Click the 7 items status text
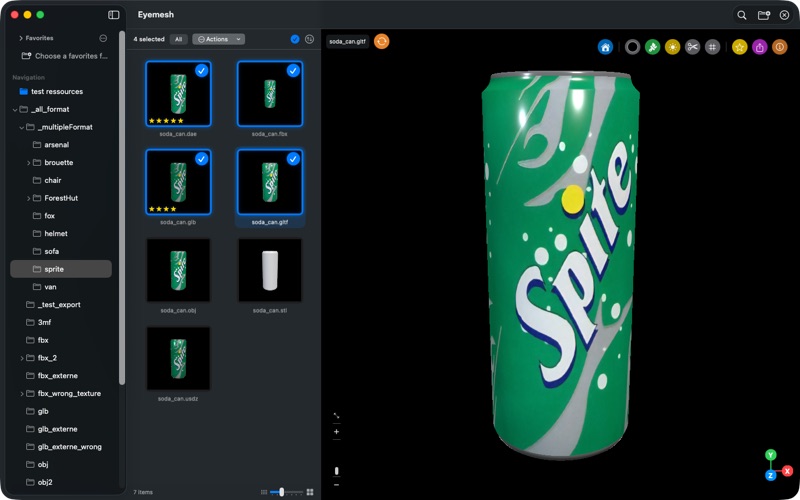800x500 pixels. tap(143, 492)
